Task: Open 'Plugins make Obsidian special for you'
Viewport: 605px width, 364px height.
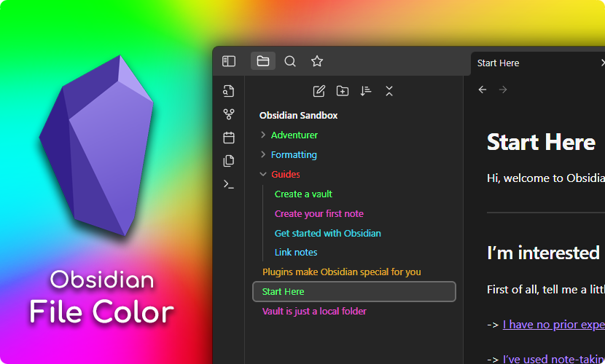Action: (x=341, y=272)
